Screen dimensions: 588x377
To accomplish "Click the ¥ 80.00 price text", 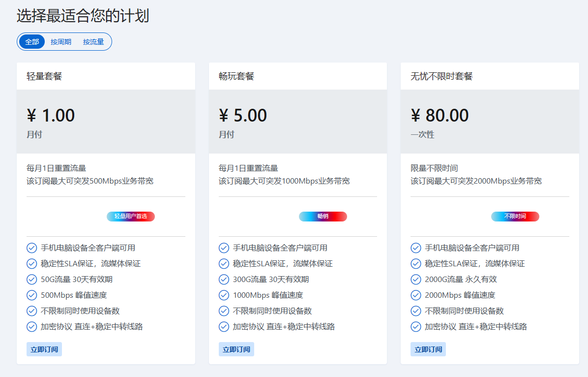I will click(x=440, y=116).
